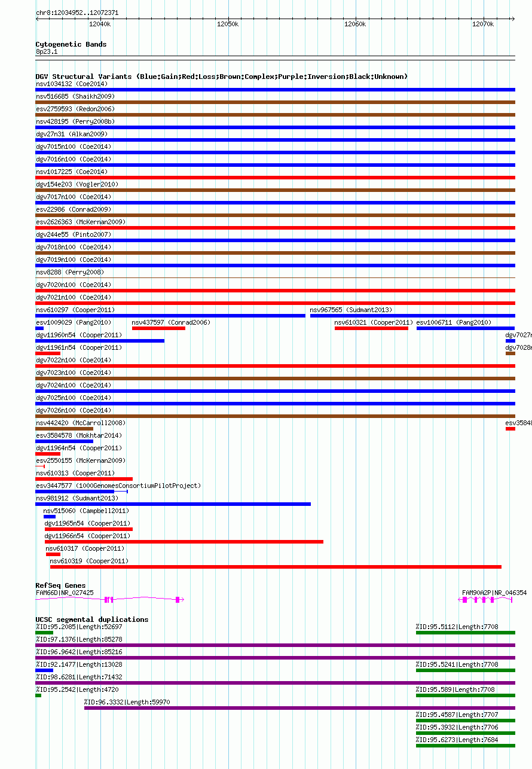Click %ID:96.3332|Length:59970 duplication label
The image size is (532, 769).
click(x=127, y=702)
